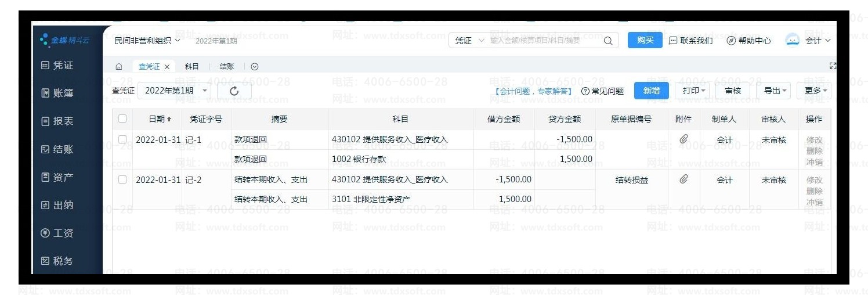Open attachment paperclip for voucher 记-2
The image size is (868, 295).
683,179
